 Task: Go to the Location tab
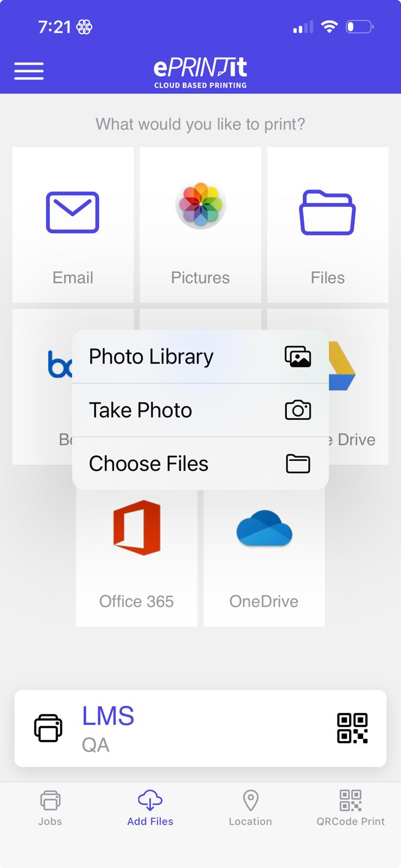250,808
